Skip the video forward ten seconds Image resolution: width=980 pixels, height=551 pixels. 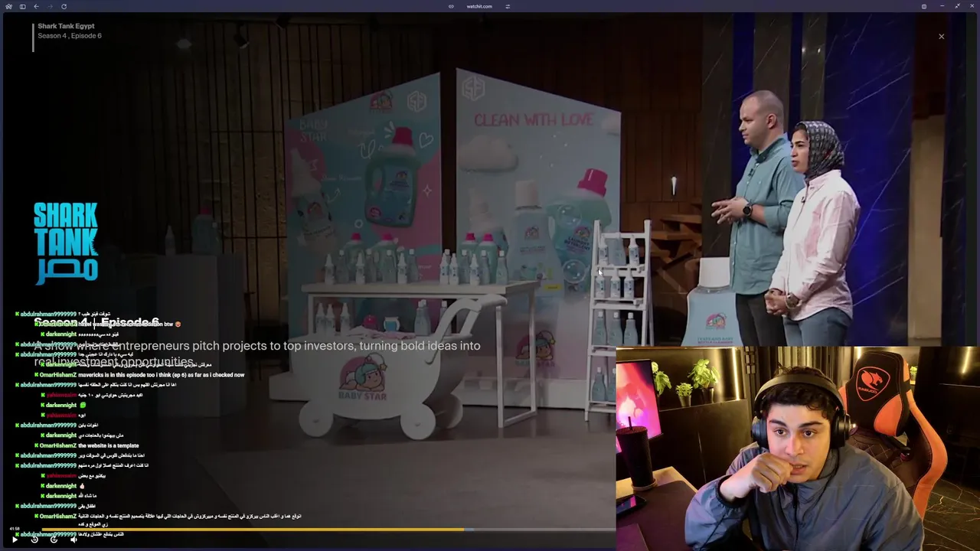[54, 540]
